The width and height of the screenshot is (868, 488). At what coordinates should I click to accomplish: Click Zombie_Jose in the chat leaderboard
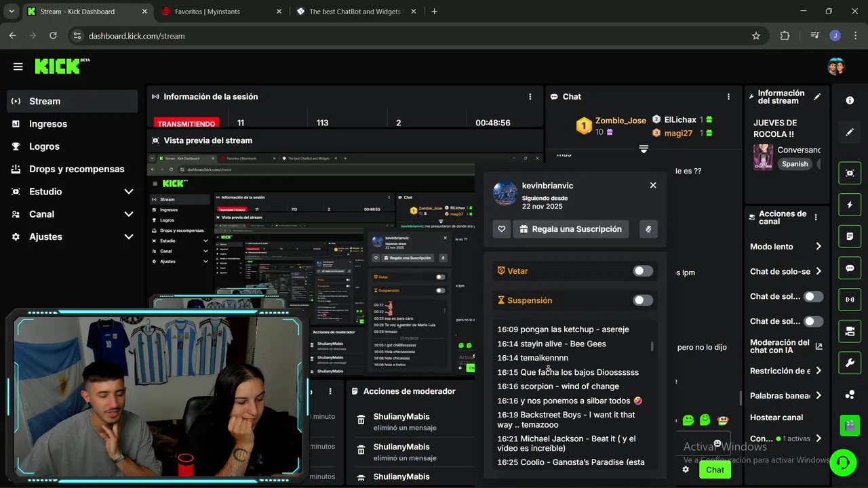tap(620, 121)
